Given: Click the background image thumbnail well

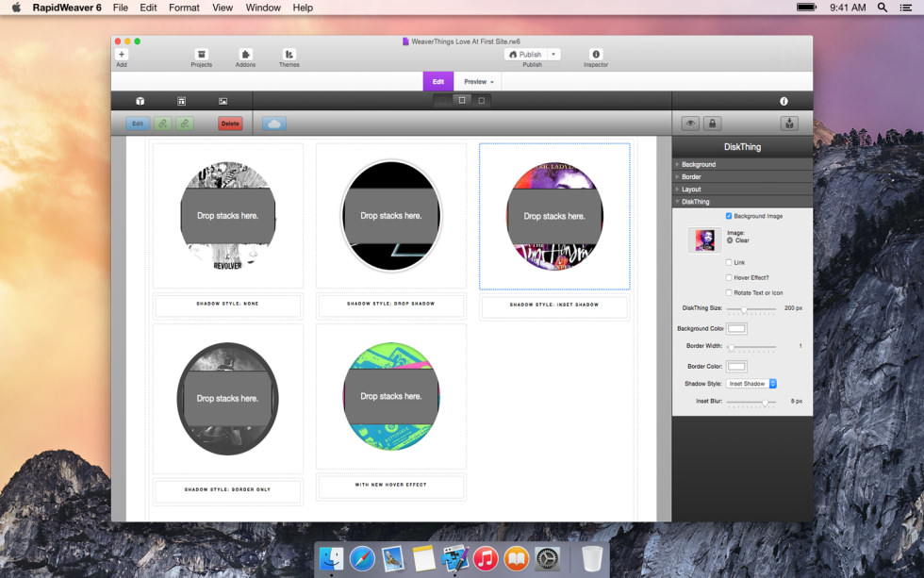Looking at the screenshot, I should (x=705, y=240).
